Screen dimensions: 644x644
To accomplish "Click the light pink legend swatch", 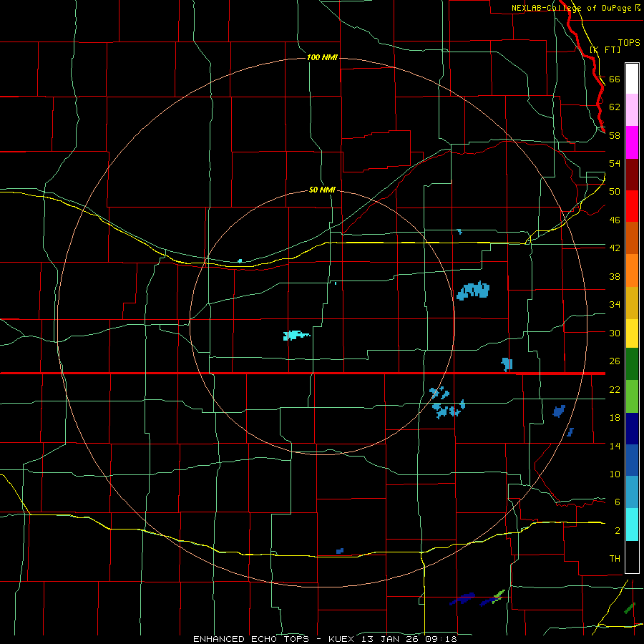I will pyautogui.click(x=632, y=110).
